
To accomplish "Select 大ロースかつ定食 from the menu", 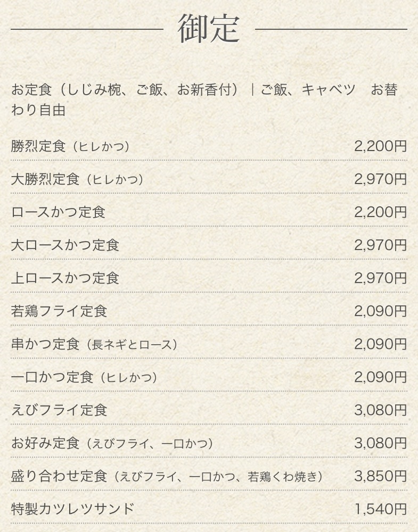I will click(x=65, y=245).
